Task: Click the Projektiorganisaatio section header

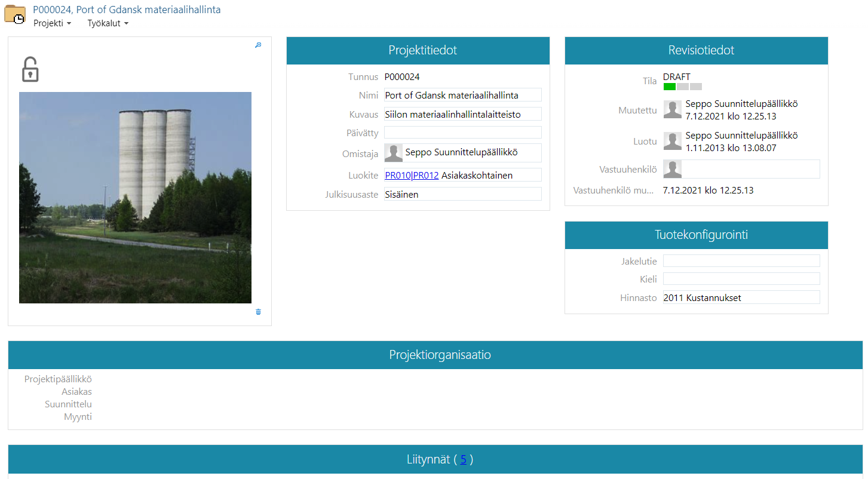Action: coord(435,355)
